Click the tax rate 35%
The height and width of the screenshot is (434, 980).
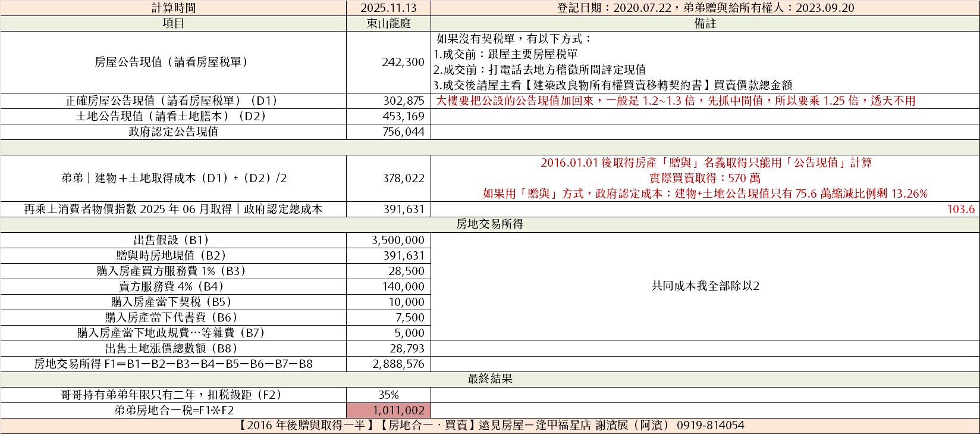[388, 395]
